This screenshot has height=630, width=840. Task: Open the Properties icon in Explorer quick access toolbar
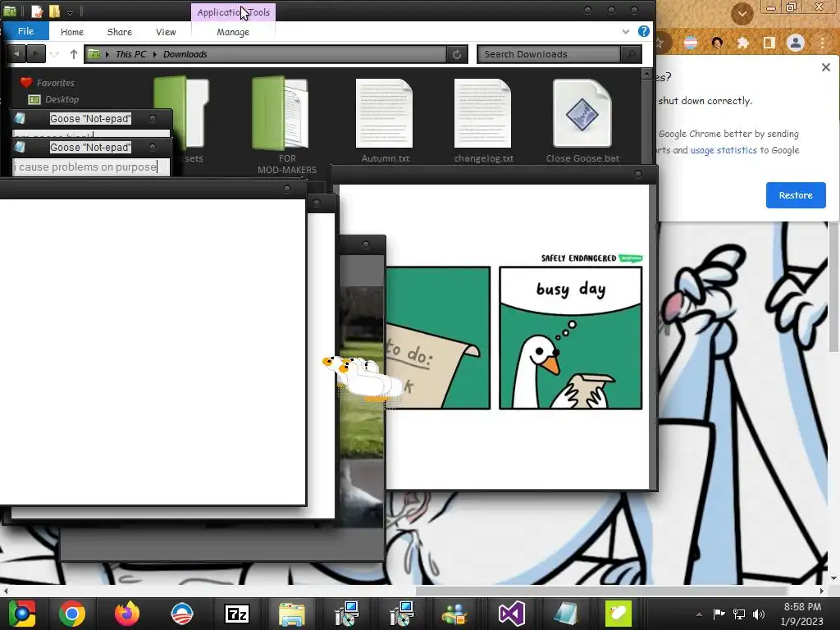point(36,11)
